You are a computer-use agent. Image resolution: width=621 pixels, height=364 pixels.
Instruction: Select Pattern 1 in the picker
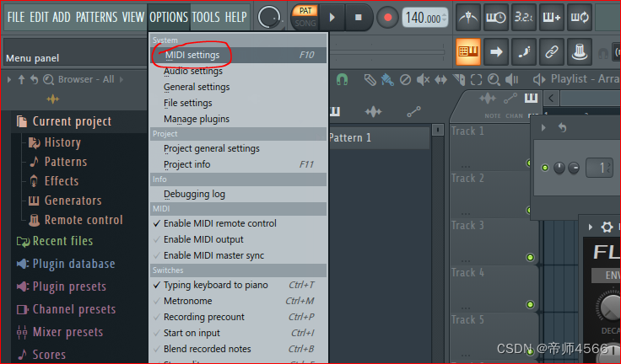379,137
